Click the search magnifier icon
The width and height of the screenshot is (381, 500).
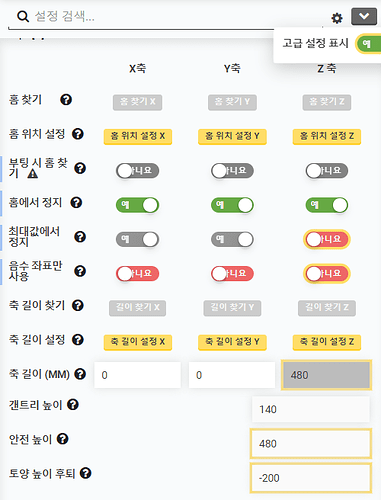[x=23, y=16]
